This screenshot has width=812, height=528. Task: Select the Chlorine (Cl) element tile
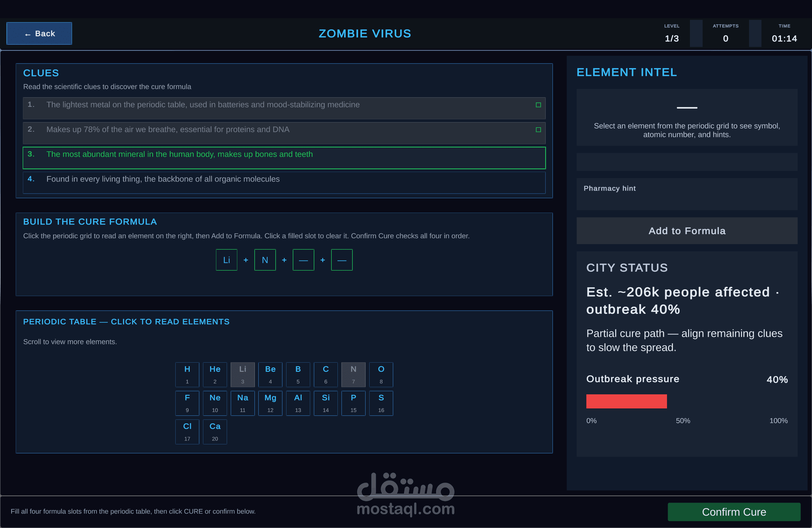pyautogui.click(x=187, y=432)
